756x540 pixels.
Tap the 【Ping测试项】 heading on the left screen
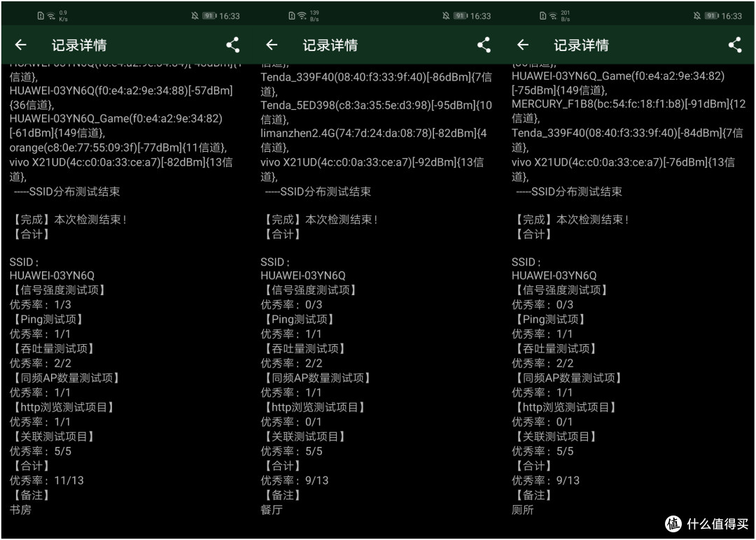(48, 319)
